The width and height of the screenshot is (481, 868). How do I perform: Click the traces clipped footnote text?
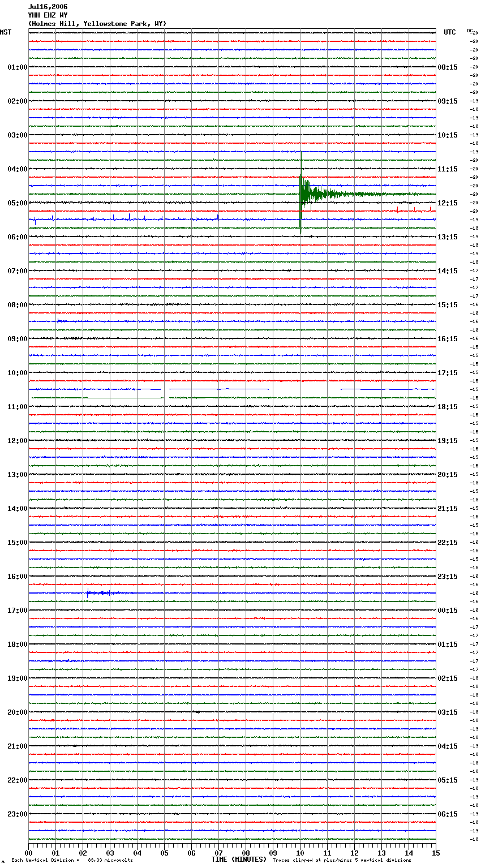[342, 861]
